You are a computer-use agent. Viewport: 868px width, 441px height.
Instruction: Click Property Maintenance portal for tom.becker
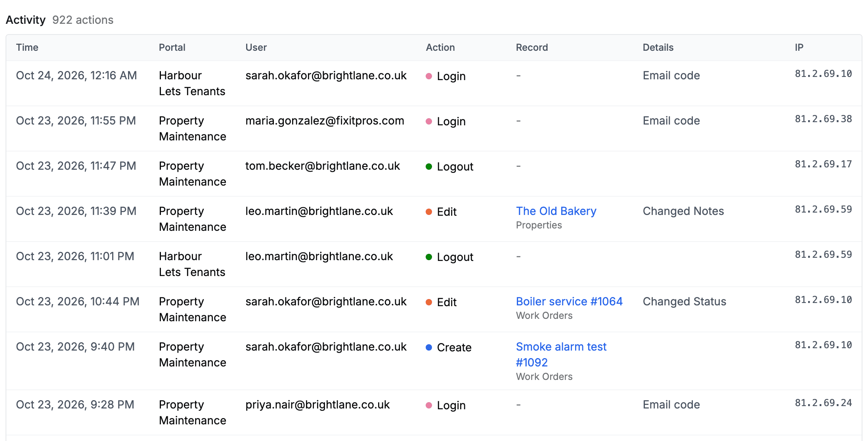(193, 174)
